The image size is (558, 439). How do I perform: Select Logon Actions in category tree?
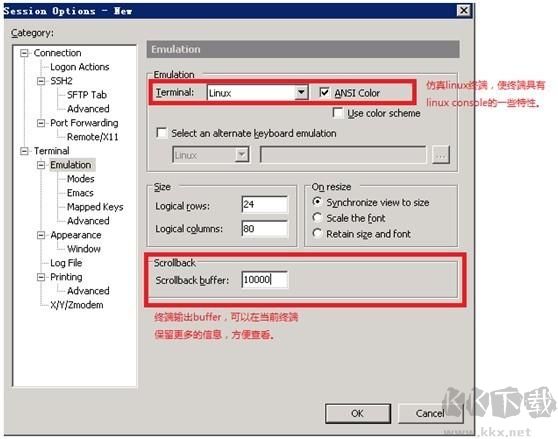pyautogui.click(x=80, y=67)
